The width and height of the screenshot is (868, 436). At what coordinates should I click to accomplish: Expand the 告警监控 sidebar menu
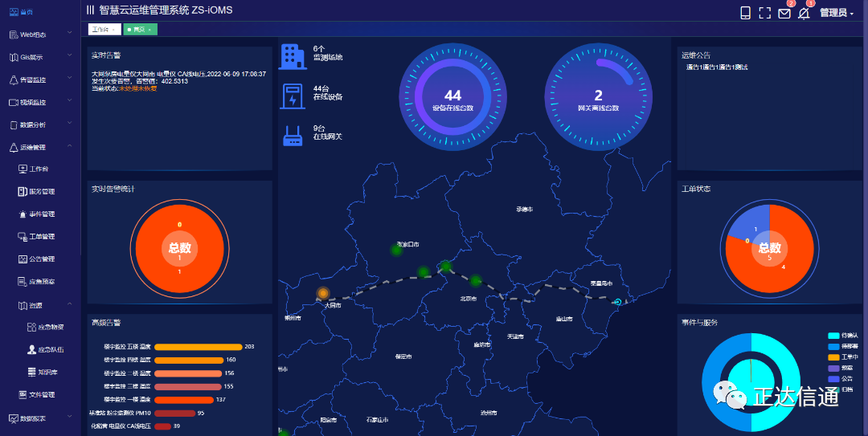point(40,79)
